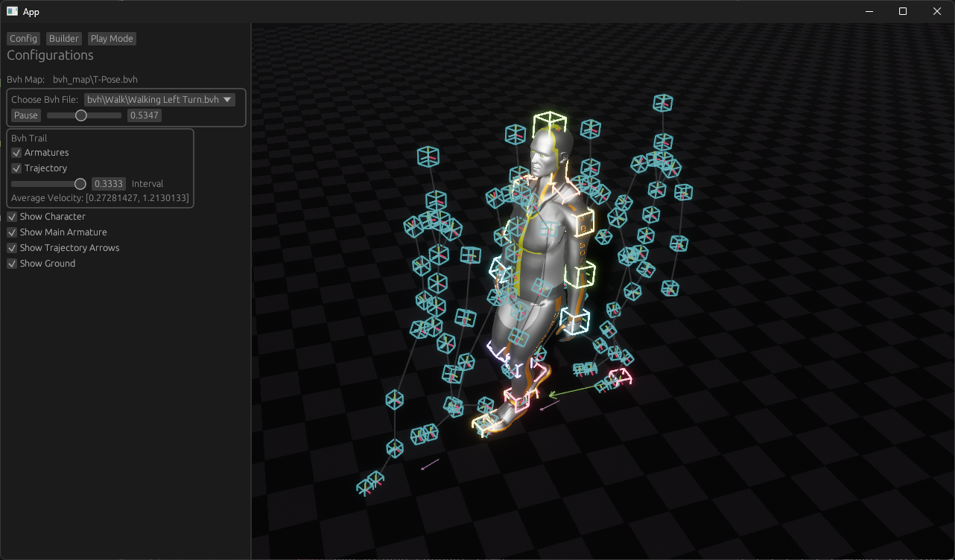
Task: Open the Builder tab
Action: [x=64, y=39]
